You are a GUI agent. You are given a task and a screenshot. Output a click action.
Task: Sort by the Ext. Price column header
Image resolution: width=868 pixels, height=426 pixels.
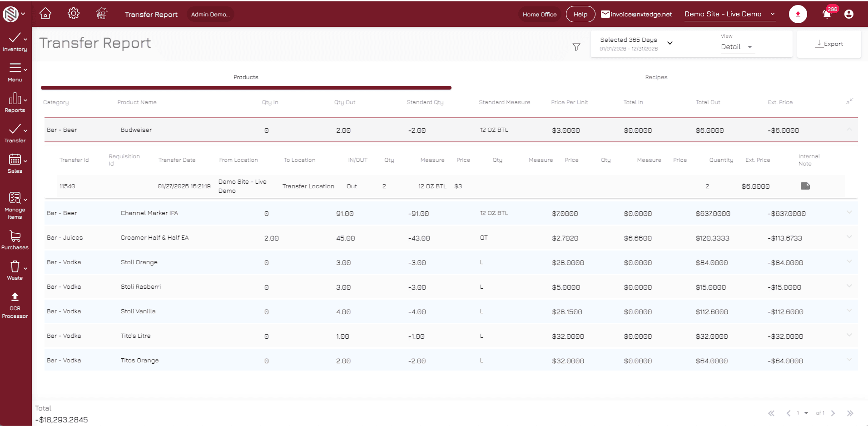click(x=780, y=102)
